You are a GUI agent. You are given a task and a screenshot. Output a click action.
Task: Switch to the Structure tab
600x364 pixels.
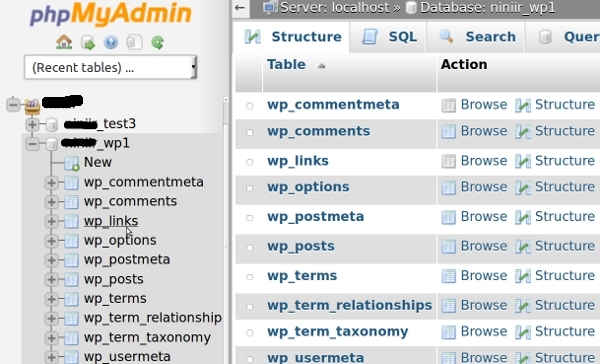(x=292, y=37)
